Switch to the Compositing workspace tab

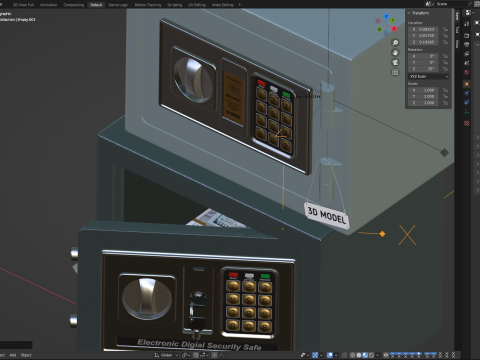pos(74,5)
